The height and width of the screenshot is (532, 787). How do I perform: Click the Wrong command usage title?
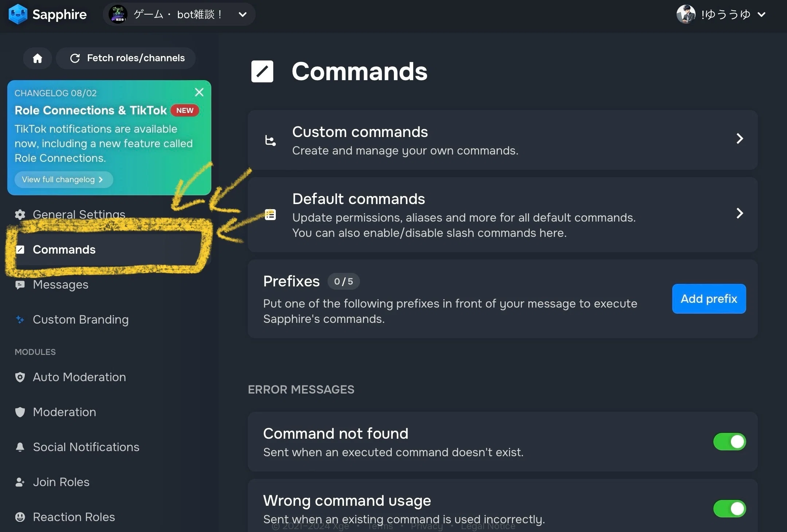pyautogui.click(x=347, y=501)
